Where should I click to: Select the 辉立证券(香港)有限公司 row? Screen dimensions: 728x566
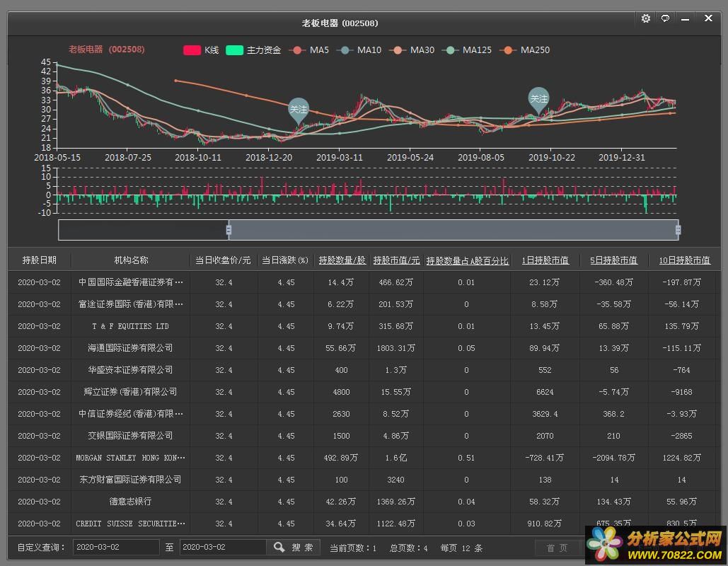click(362, 392)
